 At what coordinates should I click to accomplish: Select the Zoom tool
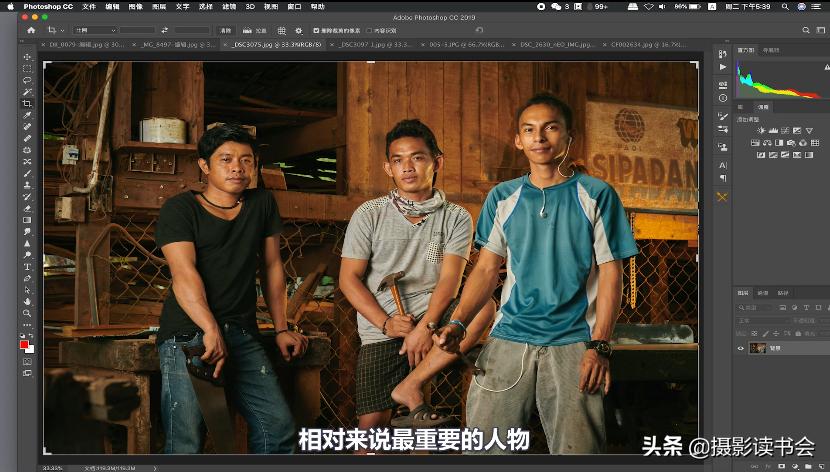point(27,313)
